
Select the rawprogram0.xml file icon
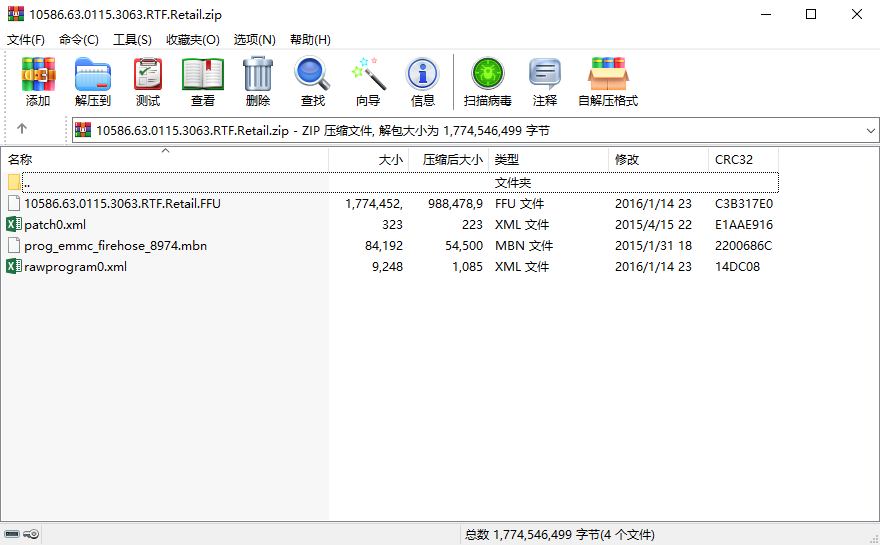[13, 266]
